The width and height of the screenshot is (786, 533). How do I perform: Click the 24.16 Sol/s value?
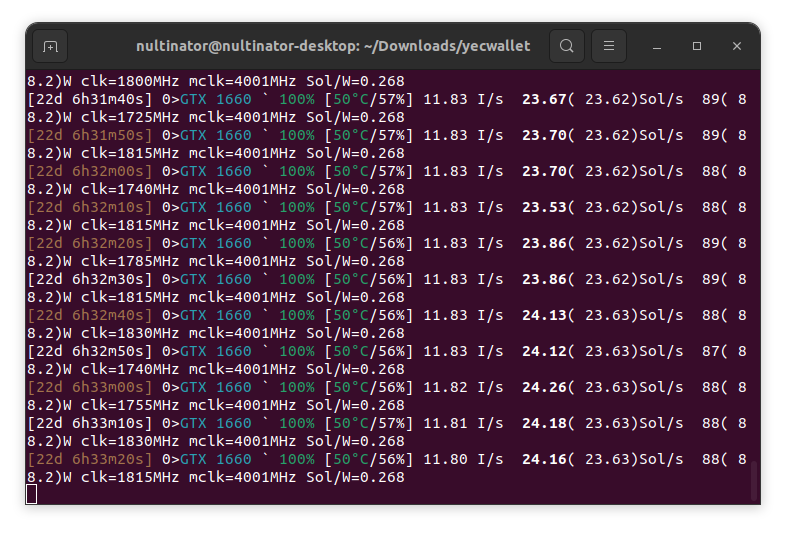pos(544,459)
